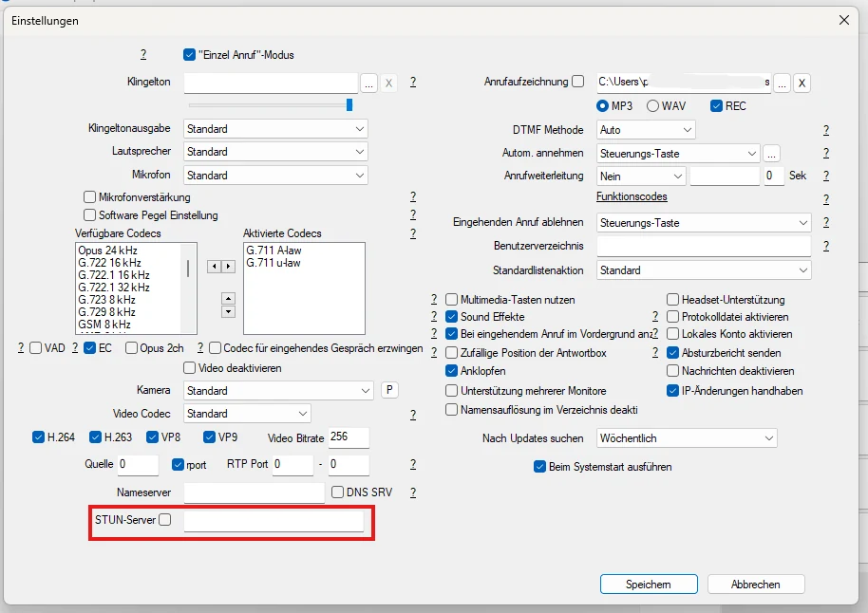The width and height of the screenshot is (868, 613).
Task: Tick the STUN-Server checkbox
Action: point(165,519)
